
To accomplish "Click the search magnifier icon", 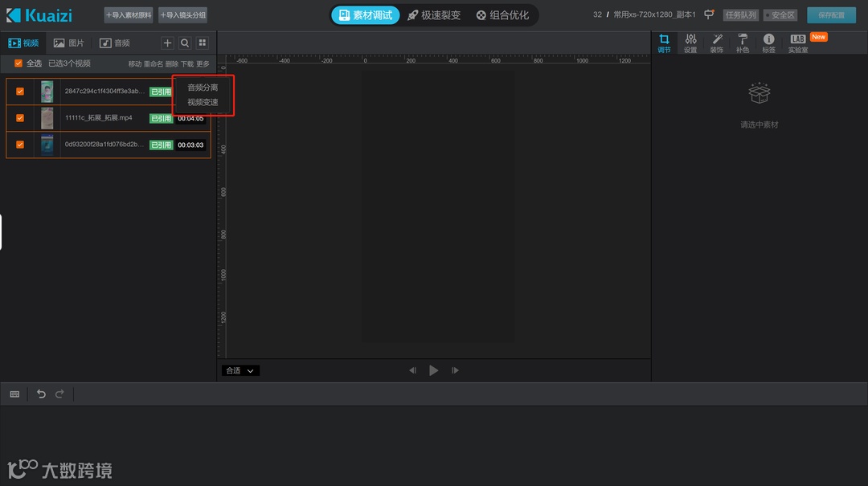I will [185, 43].
